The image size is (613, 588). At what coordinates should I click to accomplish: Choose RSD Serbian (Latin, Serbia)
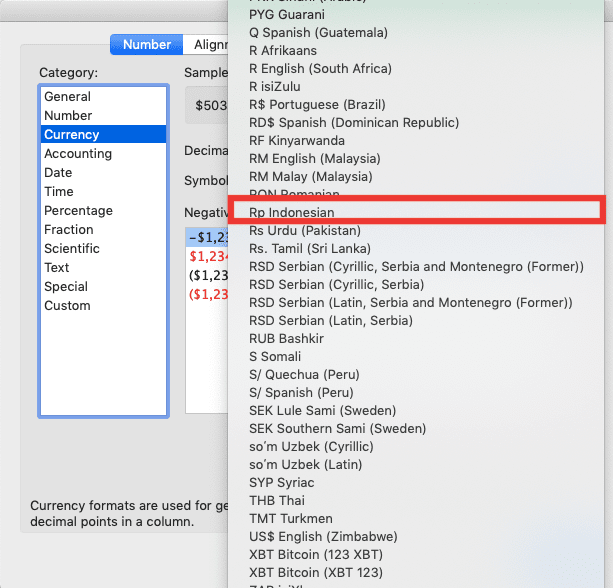416,320
